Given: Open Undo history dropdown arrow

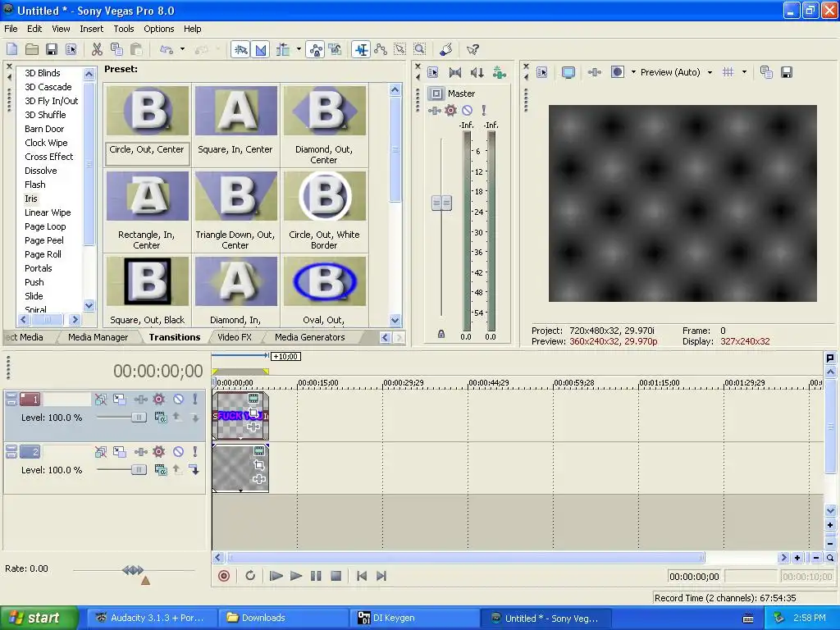Looking at the screenshot, I should click(x=183, y=49).
